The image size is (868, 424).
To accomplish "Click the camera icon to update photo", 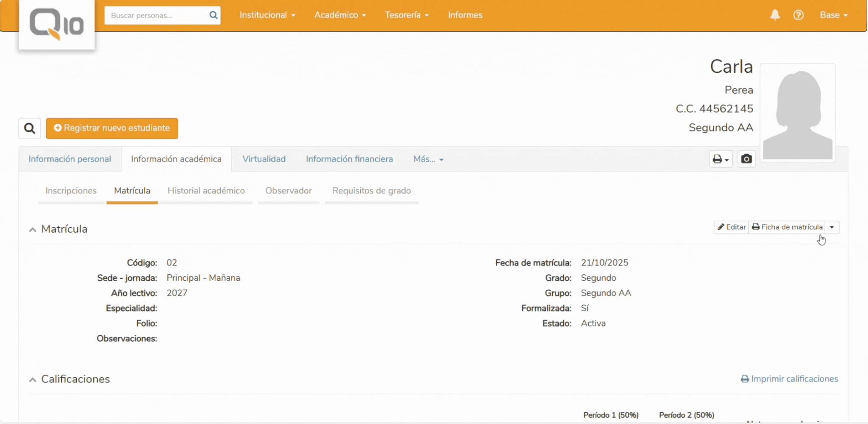I will click(x=746, y=159).
